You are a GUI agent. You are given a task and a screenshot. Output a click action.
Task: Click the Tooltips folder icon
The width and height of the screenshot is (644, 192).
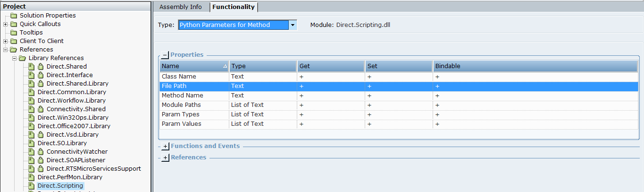14,33
